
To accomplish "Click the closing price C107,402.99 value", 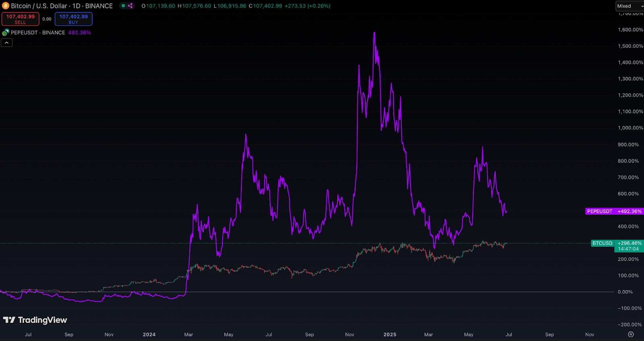I will pyautogui.click(x=265, y=6).
